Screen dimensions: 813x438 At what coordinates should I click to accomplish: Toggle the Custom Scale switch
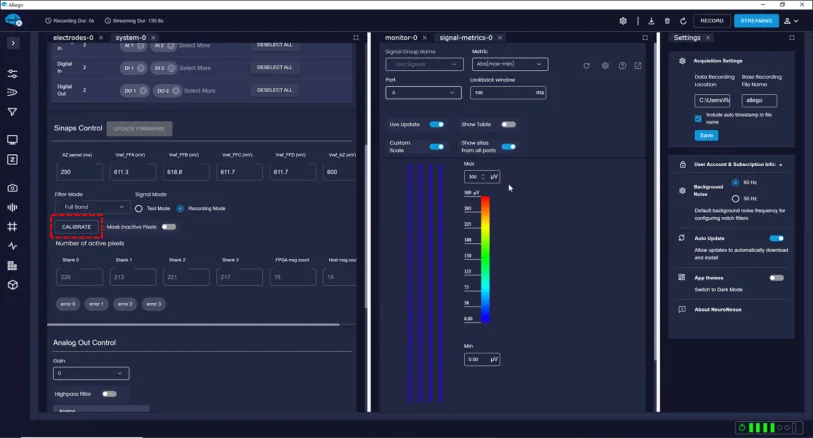[437, 147]
